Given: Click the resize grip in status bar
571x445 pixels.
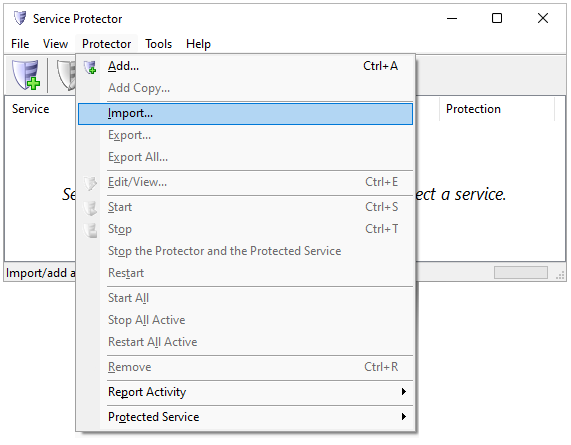Looking at the screenshot, I should (x=560, y=275).
